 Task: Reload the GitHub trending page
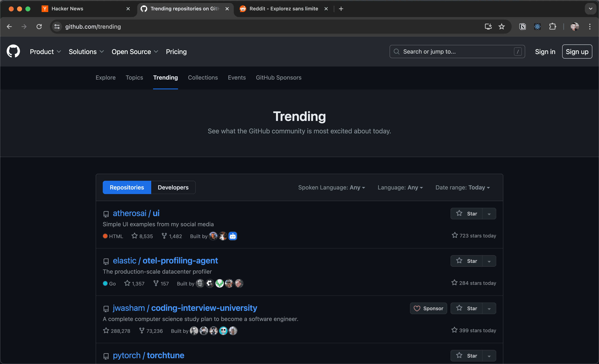coord(39,26)
